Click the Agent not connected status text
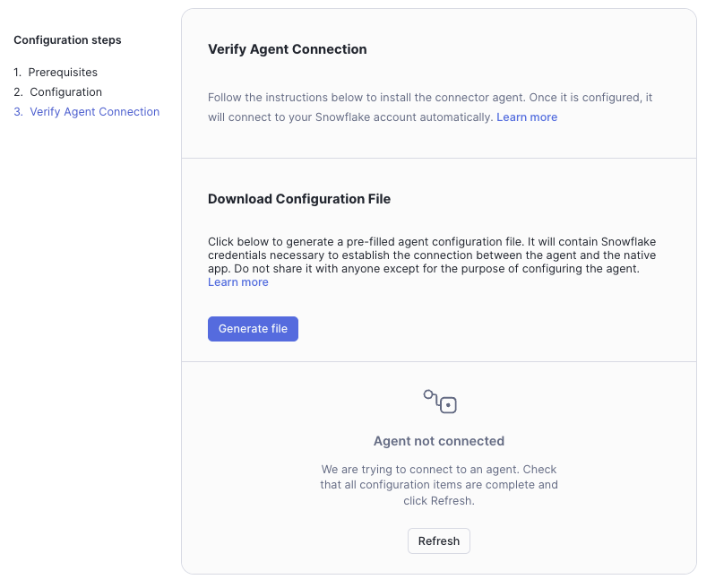Image resolution: width=715 pixels, height=588 pixels. [439, 441]
